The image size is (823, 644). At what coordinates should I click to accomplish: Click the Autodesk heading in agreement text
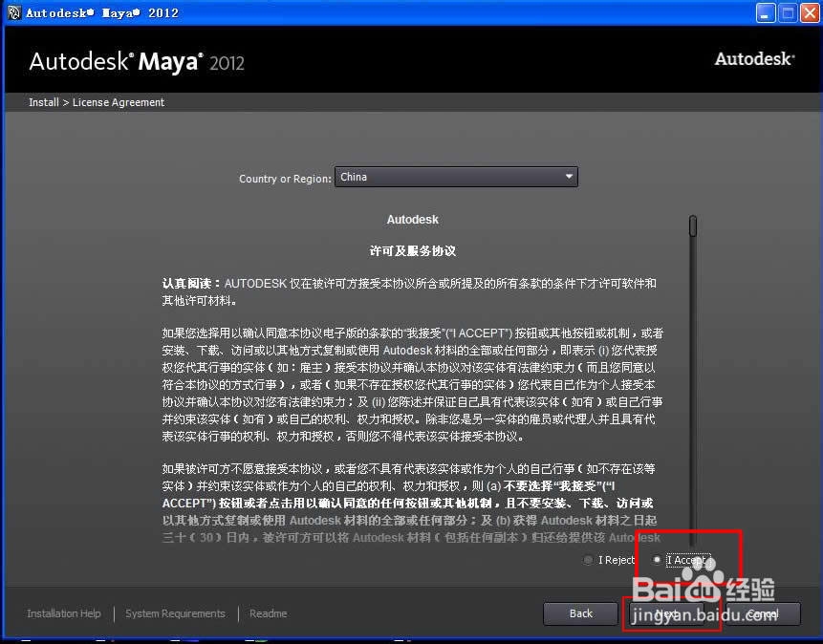pyautogui.click(x=413, y=220)
